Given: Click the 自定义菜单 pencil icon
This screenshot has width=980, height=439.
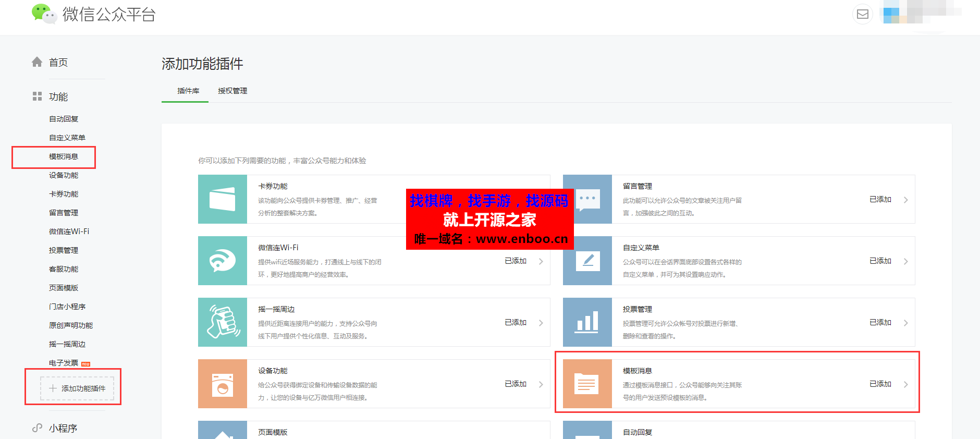Looking at the screenshot, I should point(587,261).
